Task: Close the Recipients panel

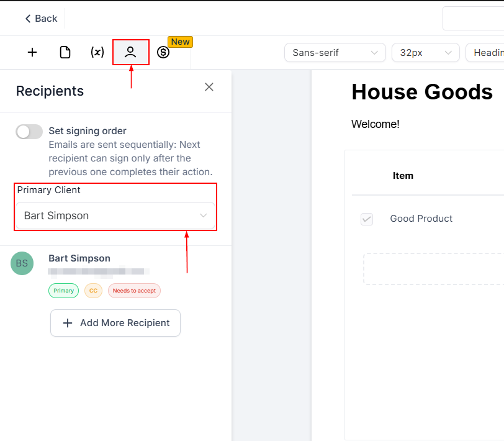Action: (209, 87)
